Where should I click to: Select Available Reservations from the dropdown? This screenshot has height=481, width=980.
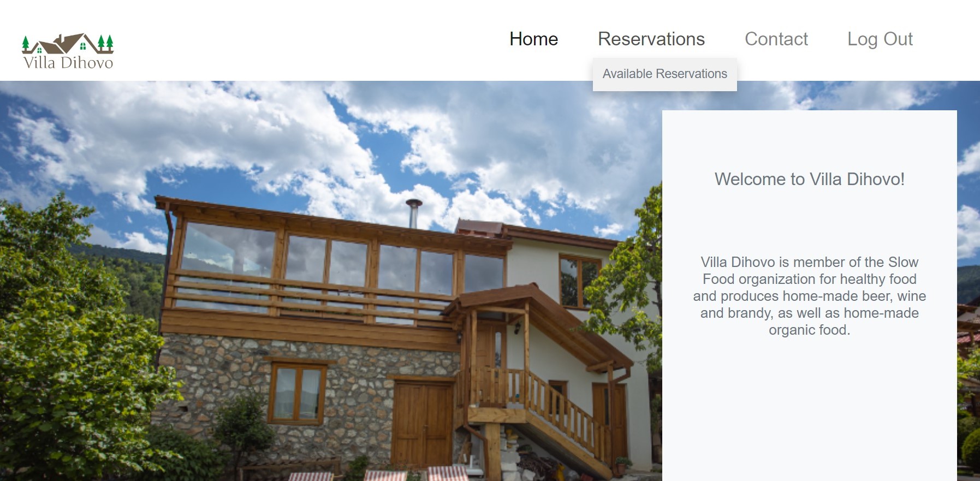point(664,74)
